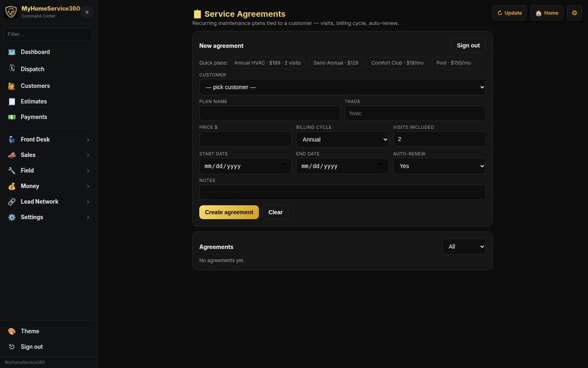Image resolution: width=588 pixels, height=368 pixels.
Task: Expand the Settings section chevron
Action: point(88,218)
